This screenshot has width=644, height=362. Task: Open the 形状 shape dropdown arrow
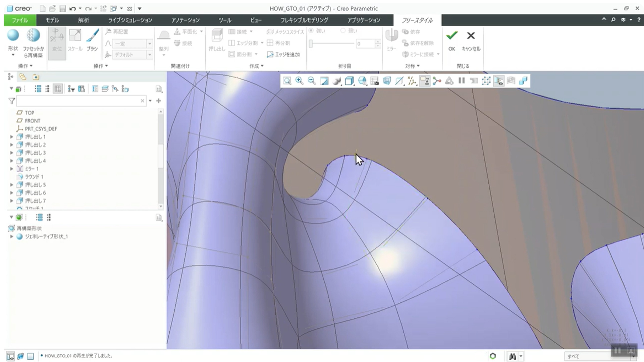(13, 55)
